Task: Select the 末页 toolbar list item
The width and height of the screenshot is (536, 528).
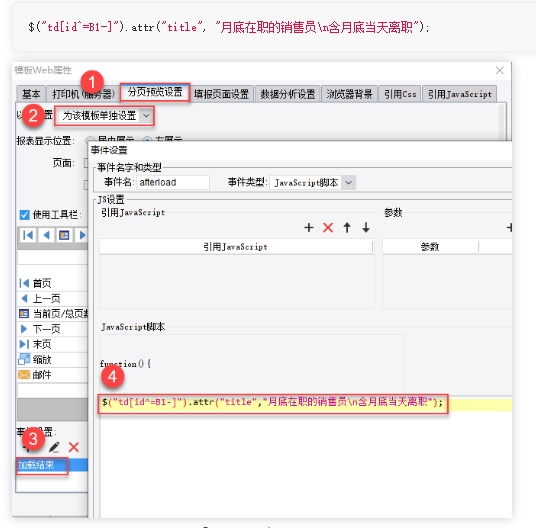Action: click(52, 344)
